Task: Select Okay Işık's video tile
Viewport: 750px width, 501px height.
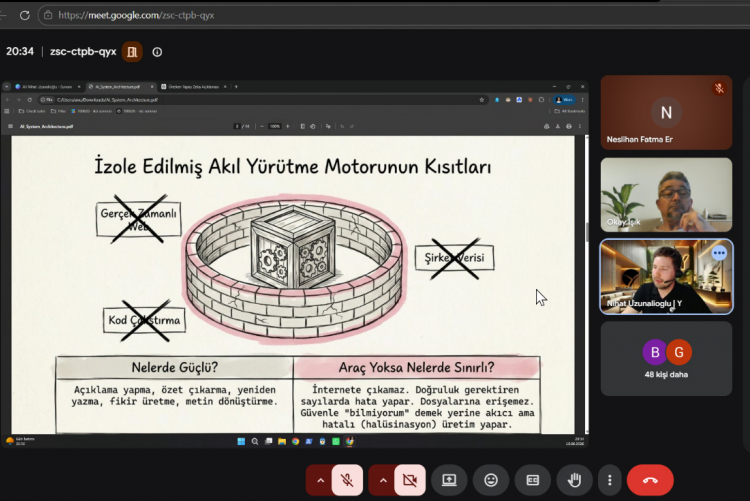Action: (x=666, y=195)
